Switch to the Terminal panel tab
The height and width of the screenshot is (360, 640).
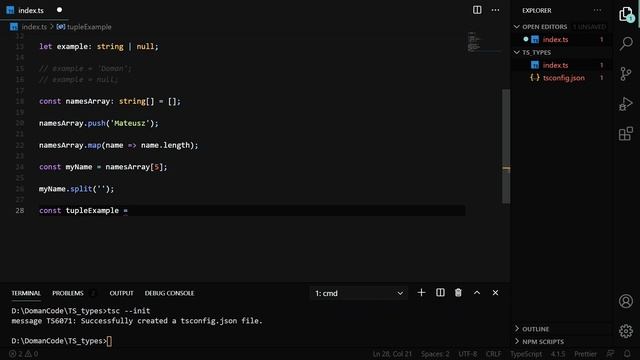click(26, 293)
